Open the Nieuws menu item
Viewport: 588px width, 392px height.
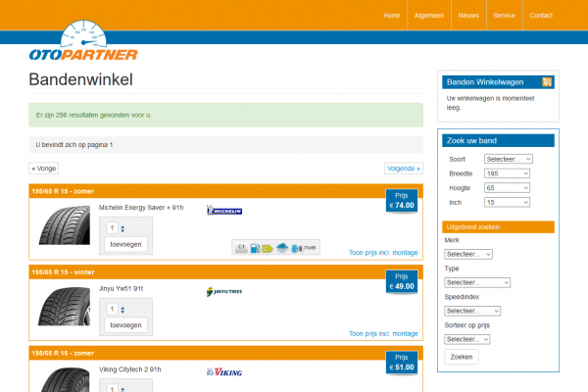(468, 16)
